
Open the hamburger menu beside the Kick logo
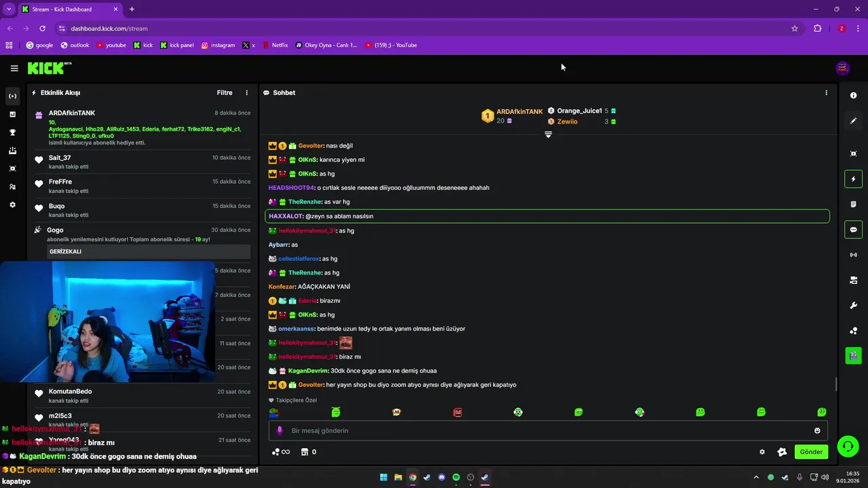(x=14, y=68)
